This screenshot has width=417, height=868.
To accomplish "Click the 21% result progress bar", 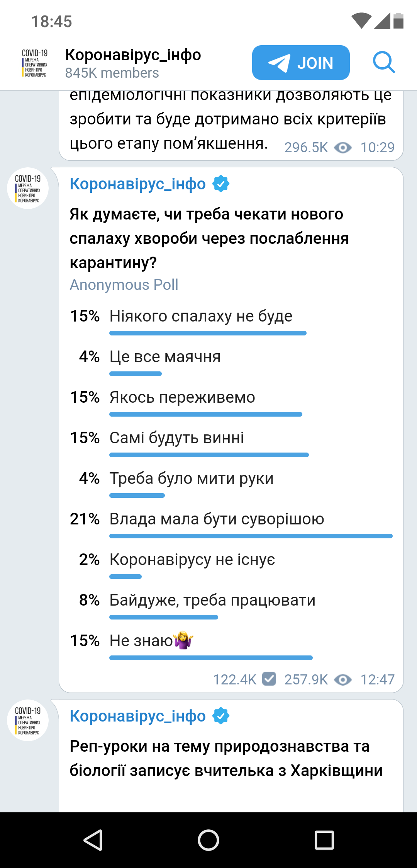I will click(251, 536).
